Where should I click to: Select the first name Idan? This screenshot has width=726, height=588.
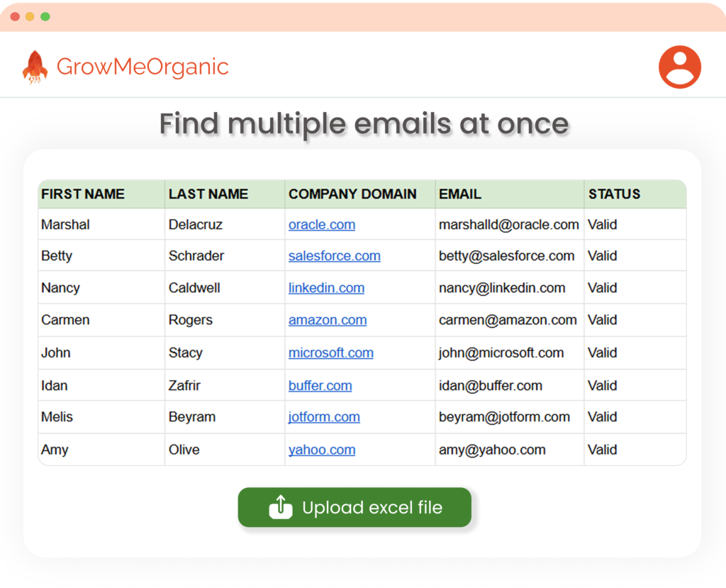point(54,386)
